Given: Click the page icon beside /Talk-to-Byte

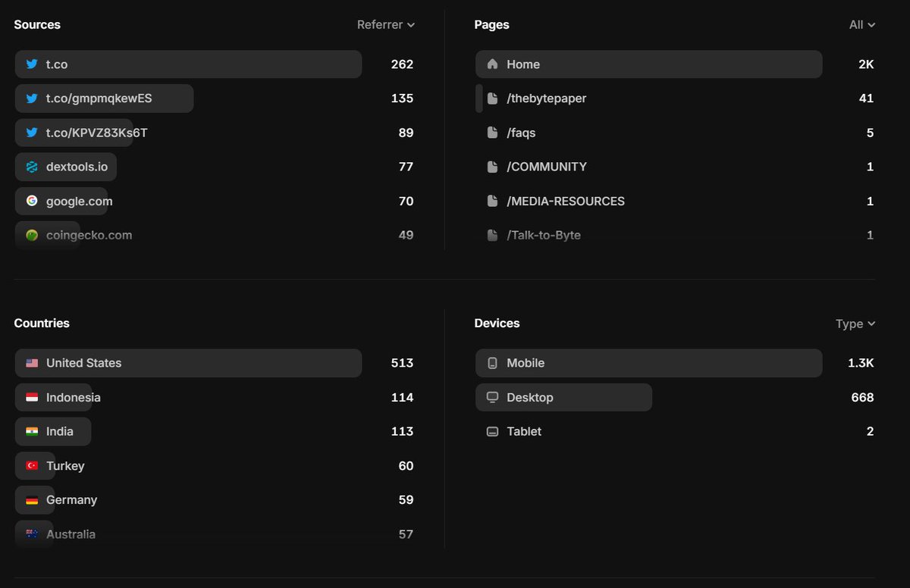Looking at the screenshot, I should (492, 235).
